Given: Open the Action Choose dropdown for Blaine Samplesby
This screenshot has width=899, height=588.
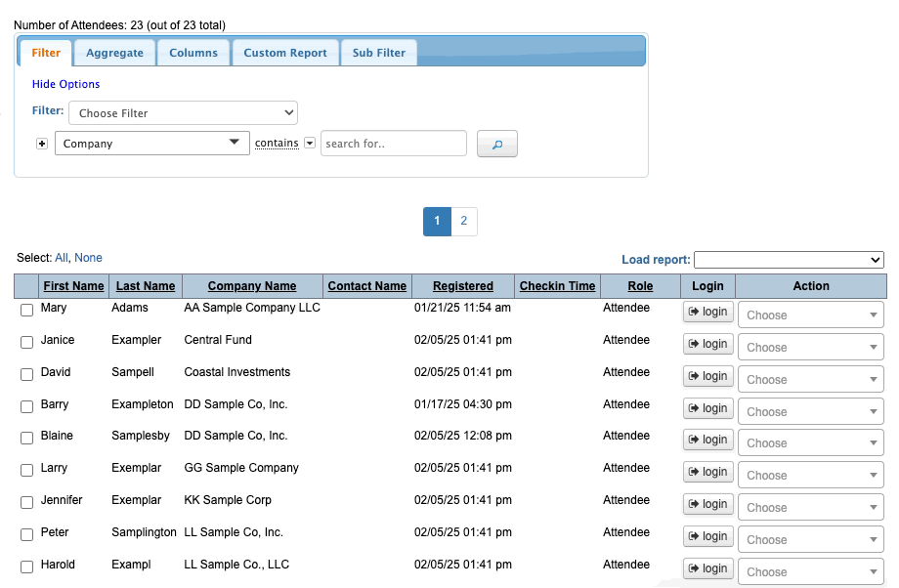Looking at the screenshot, I should point(811,442).
